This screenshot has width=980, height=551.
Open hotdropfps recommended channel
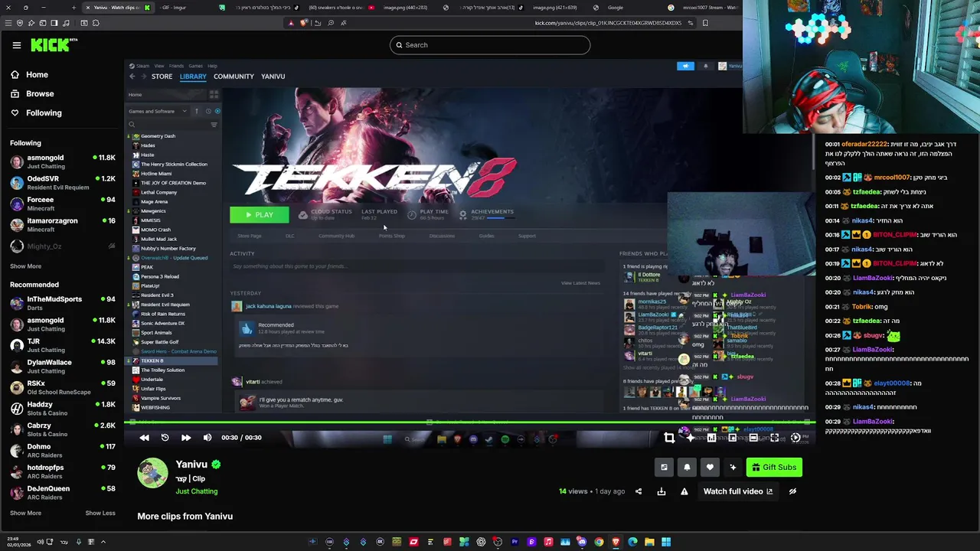click(63, 471)
